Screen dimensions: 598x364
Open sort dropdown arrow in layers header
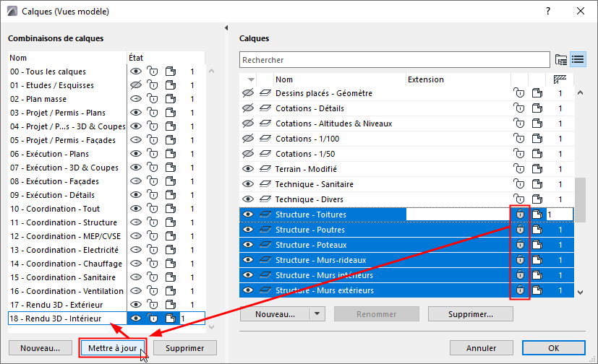tap(251, 79)
